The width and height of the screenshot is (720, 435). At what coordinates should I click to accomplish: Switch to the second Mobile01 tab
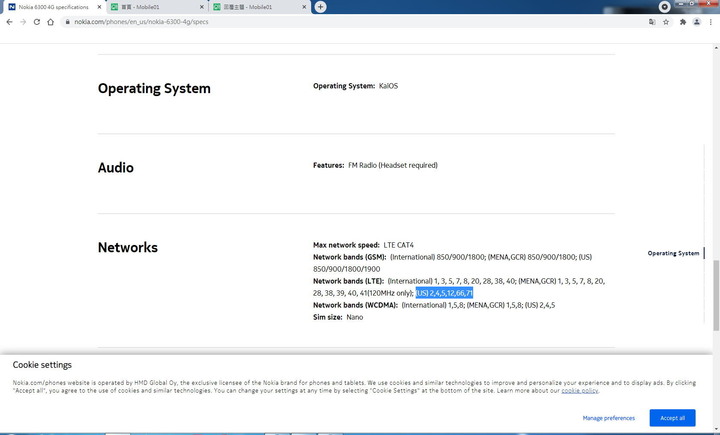pyautogui.click(x=259, y=7)
